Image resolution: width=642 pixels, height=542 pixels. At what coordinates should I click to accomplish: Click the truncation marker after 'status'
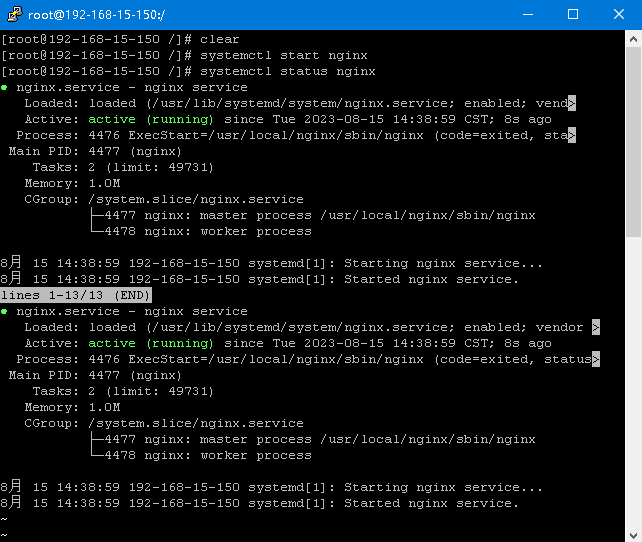[596, 359]
